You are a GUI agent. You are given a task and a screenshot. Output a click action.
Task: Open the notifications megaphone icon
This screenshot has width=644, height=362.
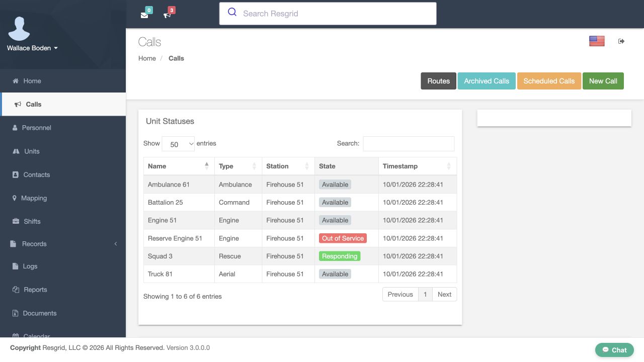(x=167, y=15)
